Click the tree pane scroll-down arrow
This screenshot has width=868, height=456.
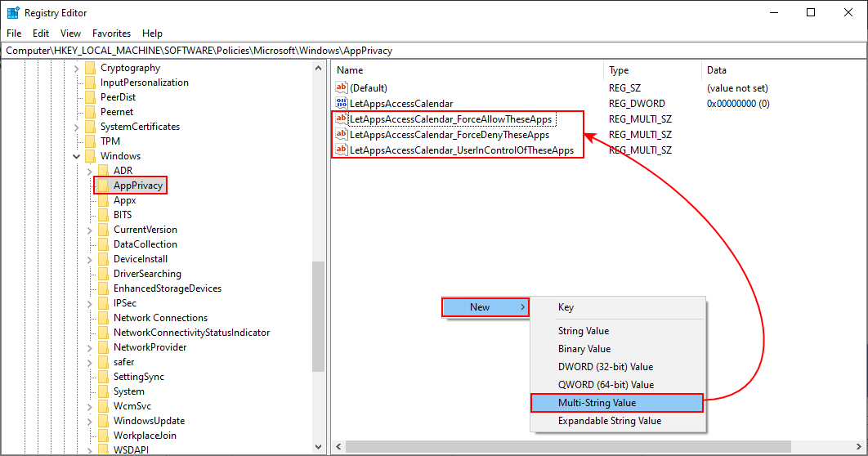pos(318,446)
